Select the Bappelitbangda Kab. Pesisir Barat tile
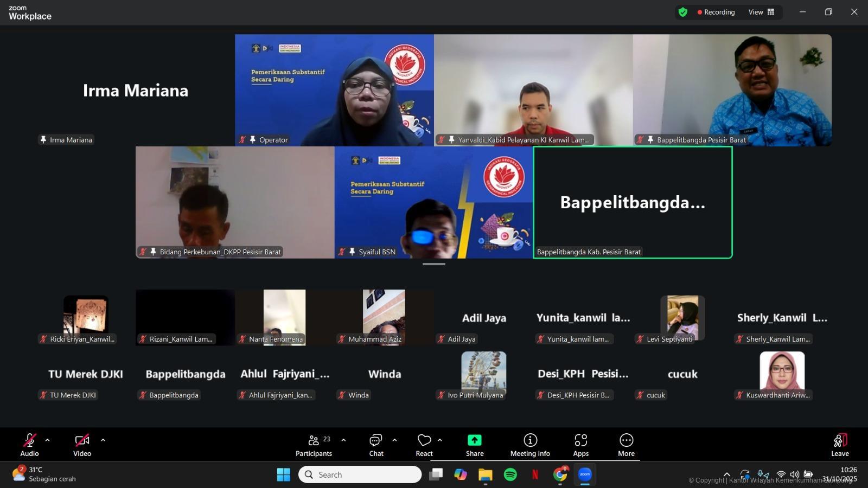 pyautogui.click(x=633, y=202)
